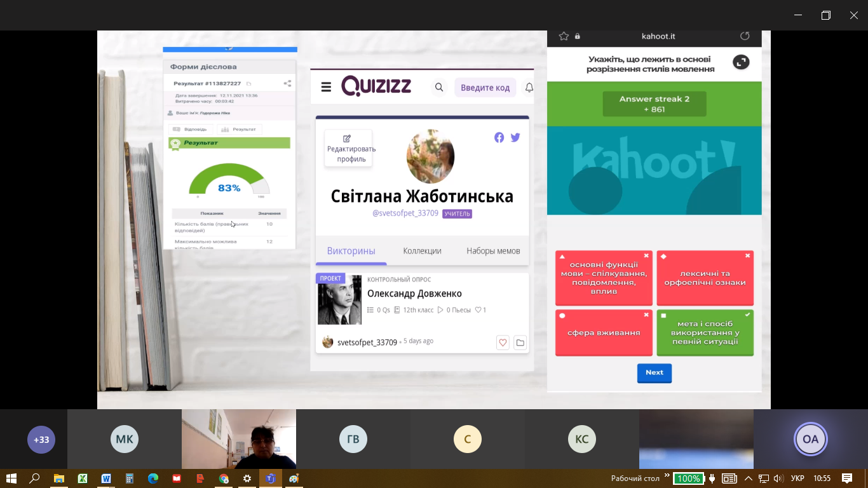Screen dimensions: 868x488
Task: Save quiz to collection via folder icon
Action: tap(520, 342)
